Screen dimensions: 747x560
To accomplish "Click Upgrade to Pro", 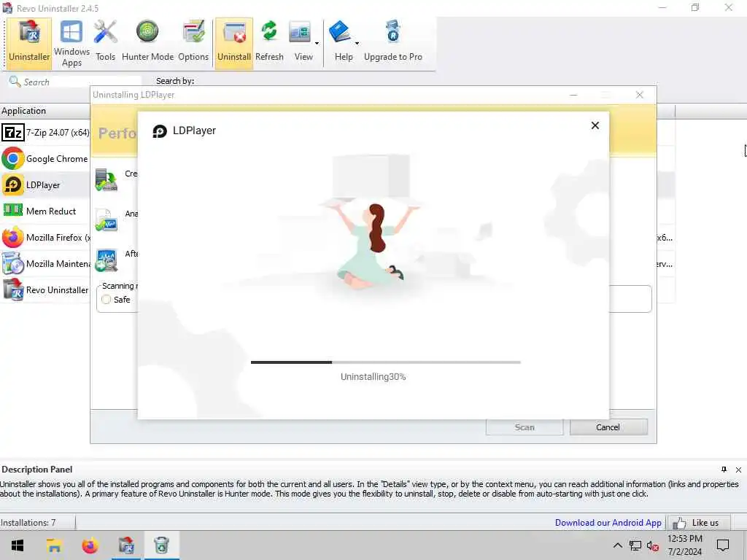I will 393,43.
